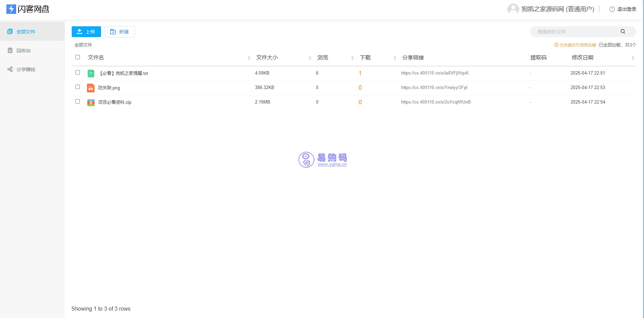Screen dimensions: 644x318
Task: Click the search magnifier icon
Action: coord(622,31)
